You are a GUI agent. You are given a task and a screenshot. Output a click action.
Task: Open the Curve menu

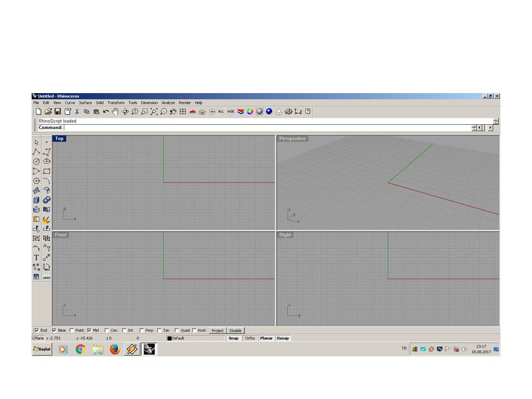(70, 103)
